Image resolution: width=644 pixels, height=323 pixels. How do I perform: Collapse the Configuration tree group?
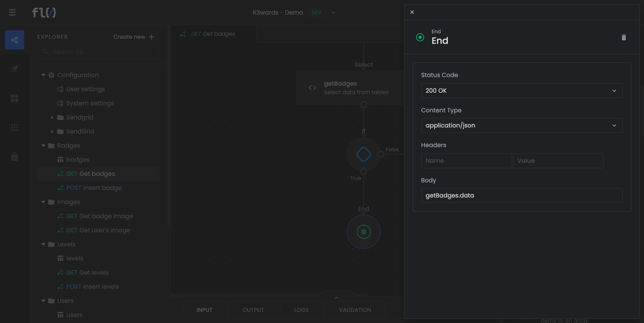(43, 75)
